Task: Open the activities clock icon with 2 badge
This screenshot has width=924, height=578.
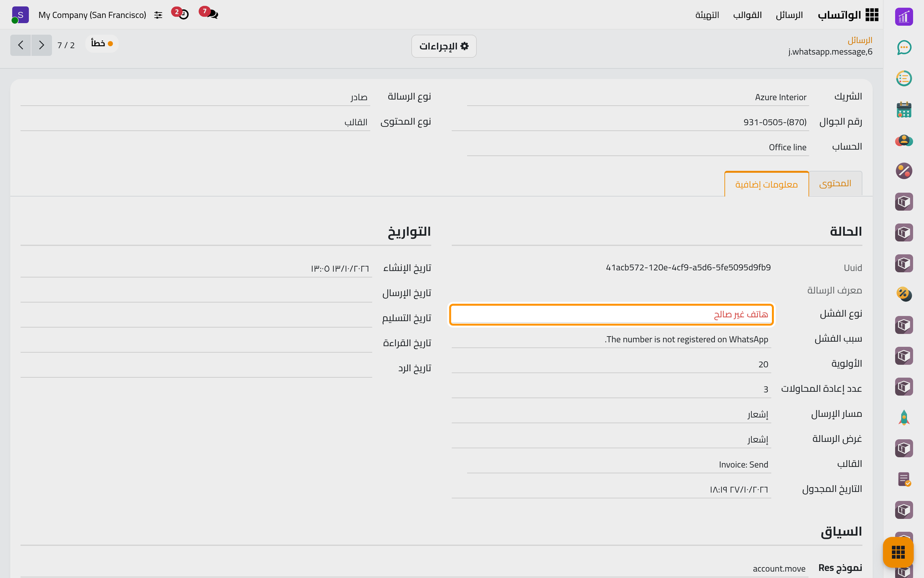Action: click(x=180, y=13)
